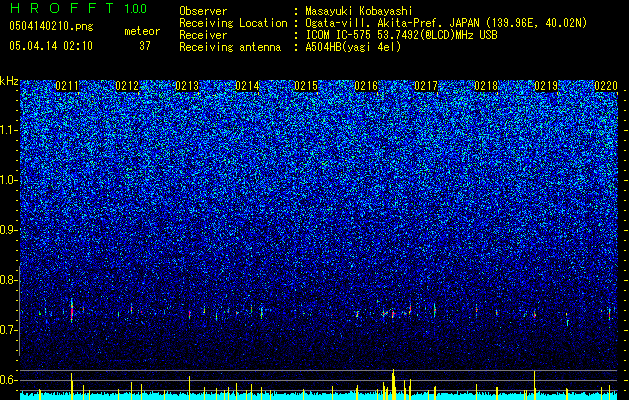The image size is (629, 400).
Task: Click the 0216 time marker
Action: (x=366, y=86)
